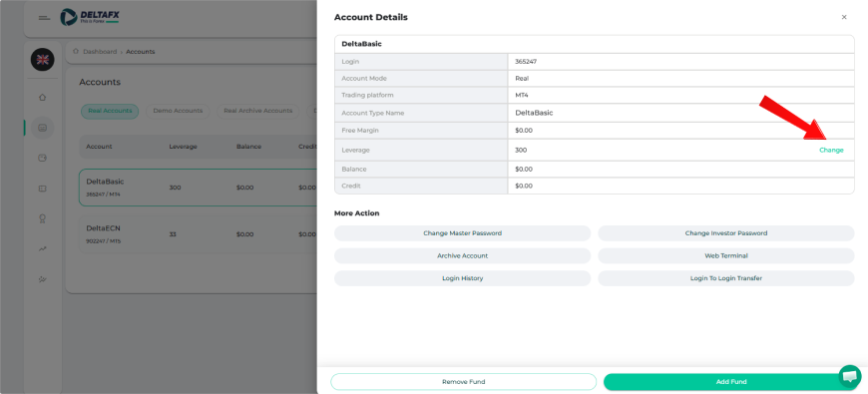This screenshot has width=868, height=394.
Task: Click Change next to Leverage
Action: coord(831,150)
